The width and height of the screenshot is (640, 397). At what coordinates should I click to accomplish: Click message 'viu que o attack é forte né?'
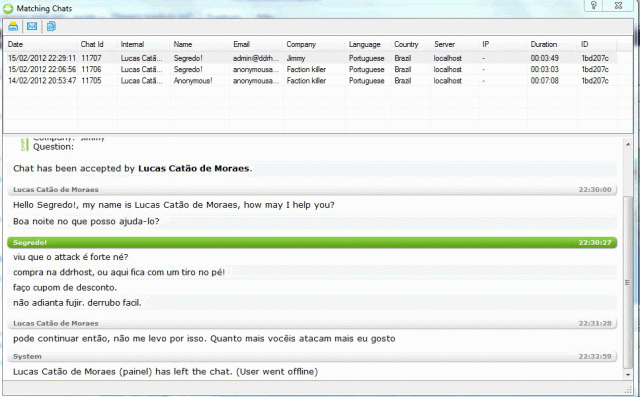click(71, 257)
